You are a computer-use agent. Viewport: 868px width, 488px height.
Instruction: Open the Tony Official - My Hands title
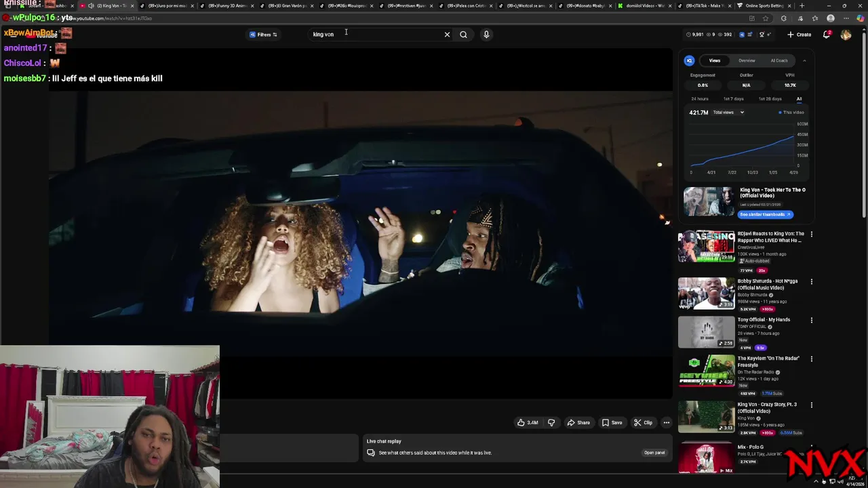pos(764,320)
